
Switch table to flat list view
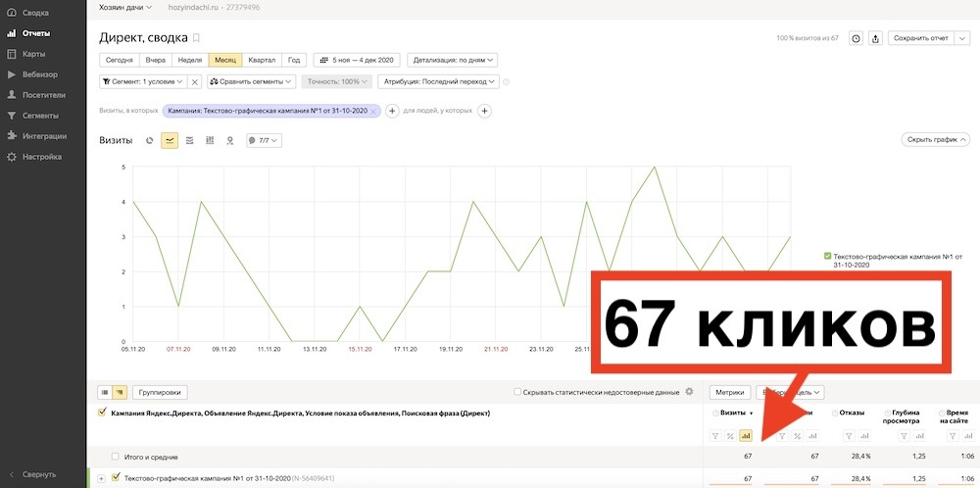(x=105, y=392)
